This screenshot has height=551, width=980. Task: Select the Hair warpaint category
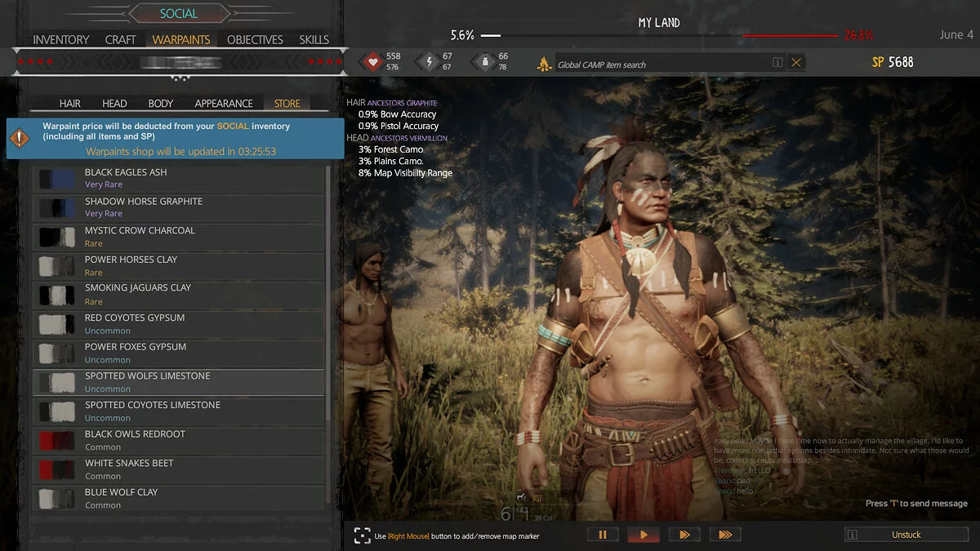70,104
